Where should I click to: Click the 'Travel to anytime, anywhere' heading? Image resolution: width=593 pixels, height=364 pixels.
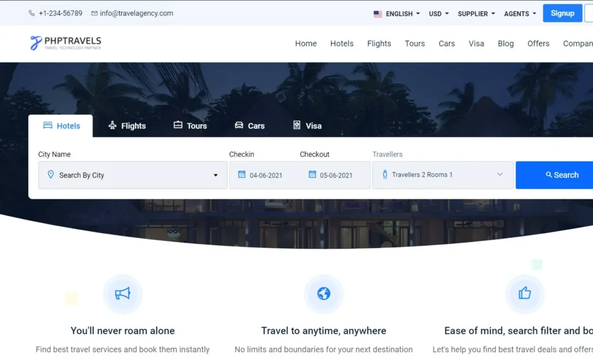pos(324,331)
